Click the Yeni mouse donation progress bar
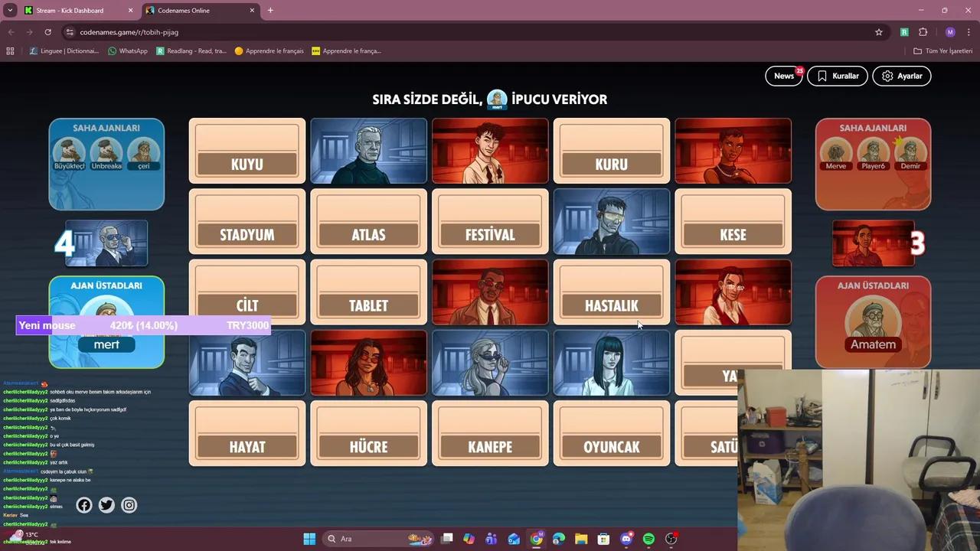Image resolution: width=980 pixels, height=551 pixels. tap(142, 325)
